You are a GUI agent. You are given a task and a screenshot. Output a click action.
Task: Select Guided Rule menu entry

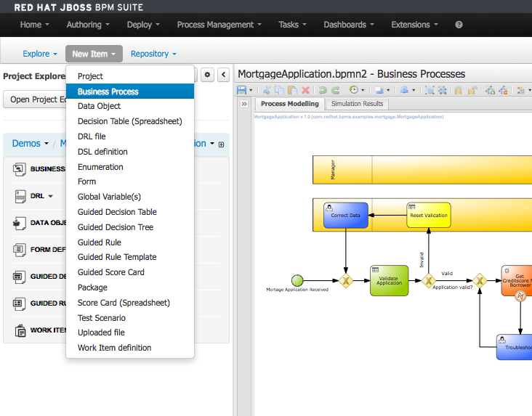(130, 242)
